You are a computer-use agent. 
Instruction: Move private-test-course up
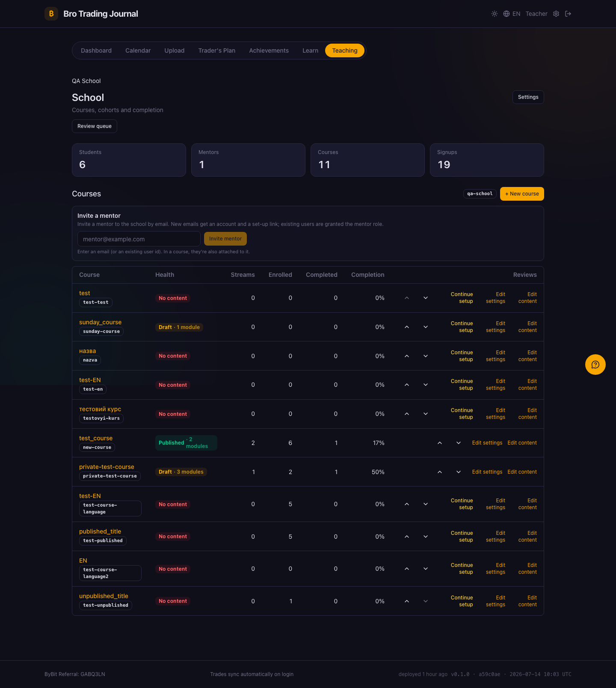(440, 472)
